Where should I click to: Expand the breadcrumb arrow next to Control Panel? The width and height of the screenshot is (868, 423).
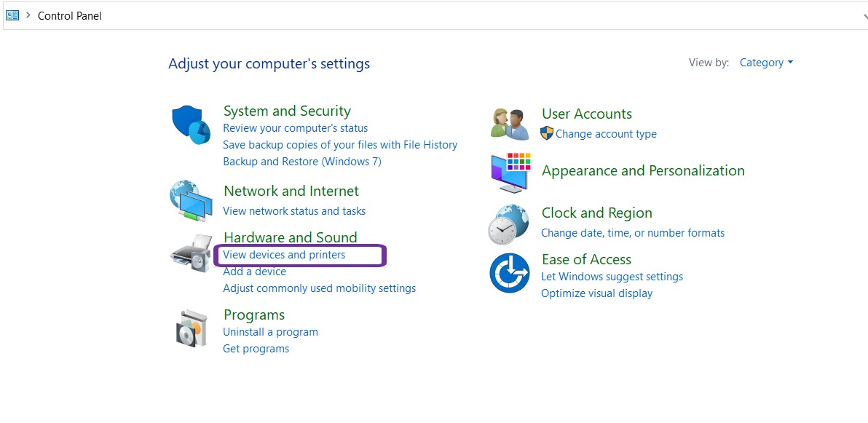(28, 15)
